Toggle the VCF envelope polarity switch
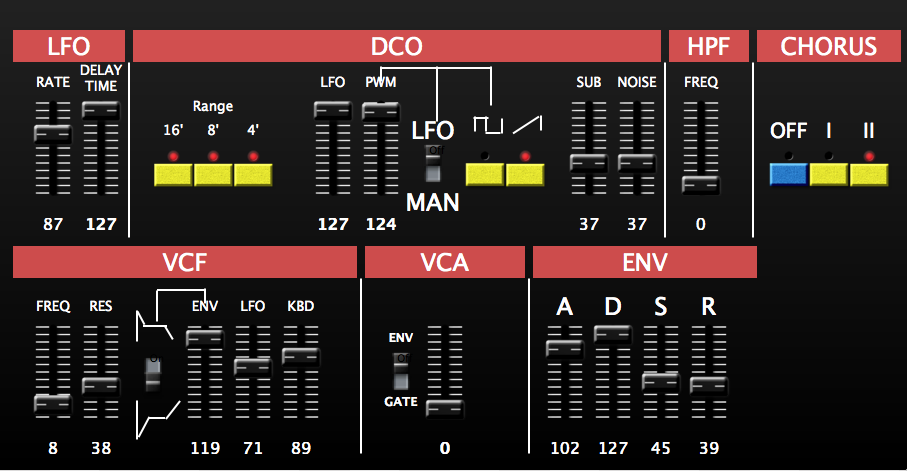Viewport: 907px width, 471px height. click(x=153, y=374)
